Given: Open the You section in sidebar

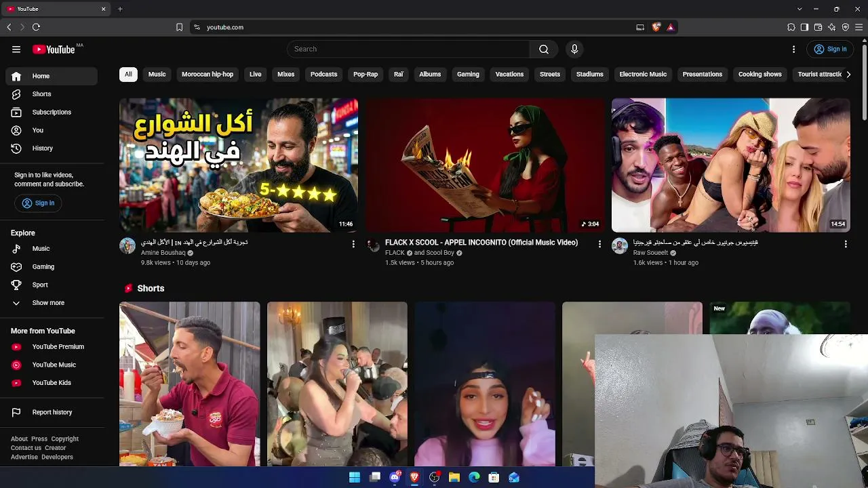Looking at the screenshot, I should 52,130.
